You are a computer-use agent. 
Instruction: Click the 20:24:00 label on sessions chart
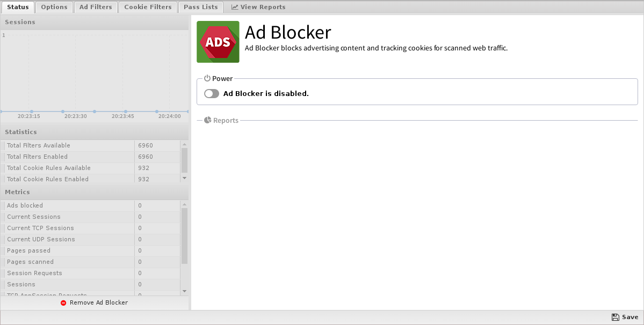170,116
